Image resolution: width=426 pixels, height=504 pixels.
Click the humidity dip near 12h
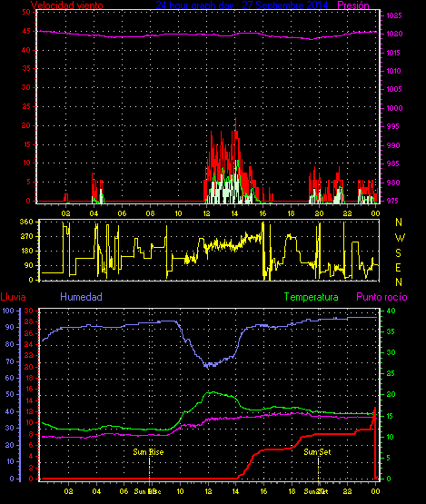(210, 364)
